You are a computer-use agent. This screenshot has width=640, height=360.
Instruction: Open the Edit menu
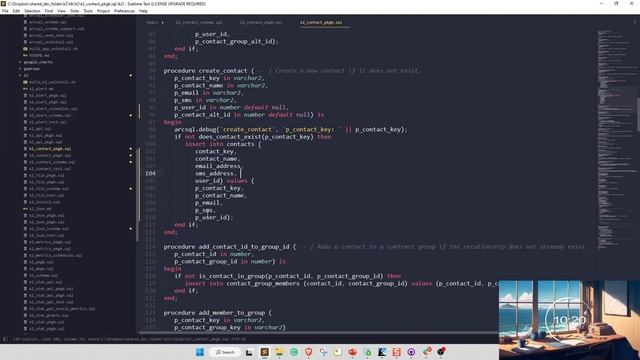click(x=16, y=11)
